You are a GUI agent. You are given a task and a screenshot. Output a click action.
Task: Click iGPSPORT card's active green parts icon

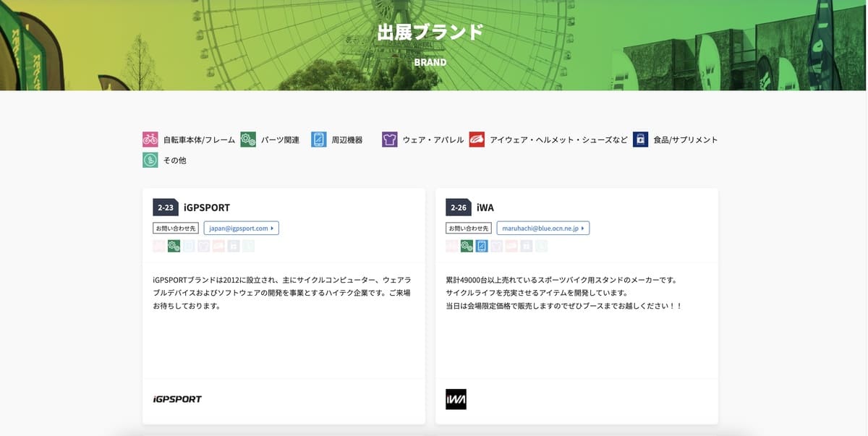click(x=174, y=246)
